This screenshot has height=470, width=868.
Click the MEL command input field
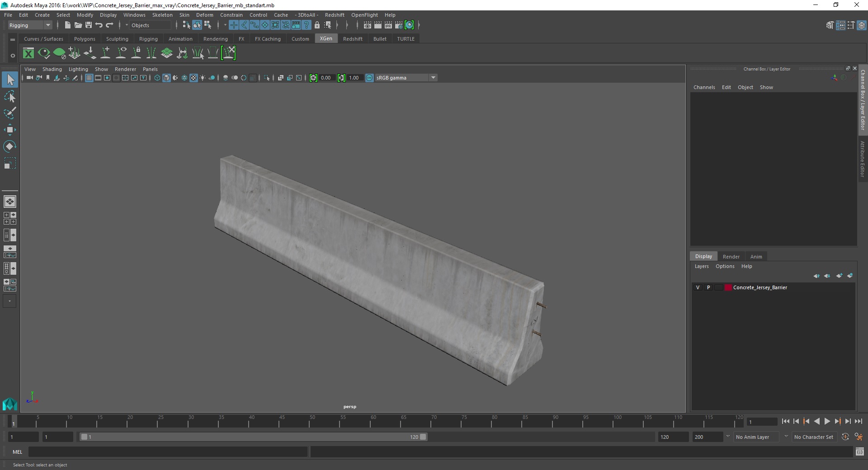coord(168,451)
